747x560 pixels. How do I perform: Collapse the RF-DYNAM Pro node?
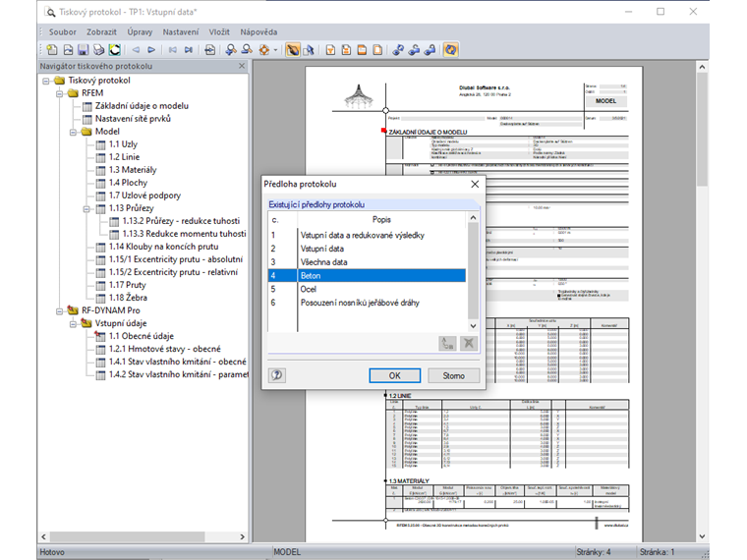(60, 311)
